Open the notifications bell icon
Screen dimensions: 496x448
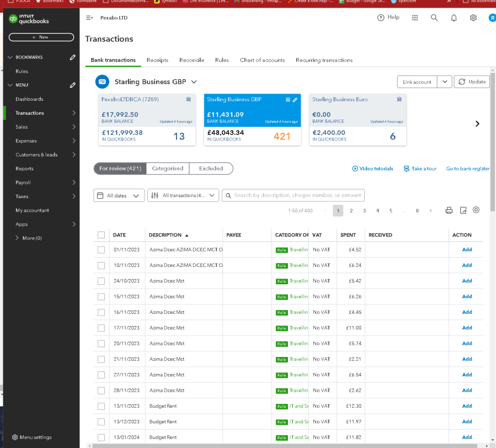tap(454, 18)
